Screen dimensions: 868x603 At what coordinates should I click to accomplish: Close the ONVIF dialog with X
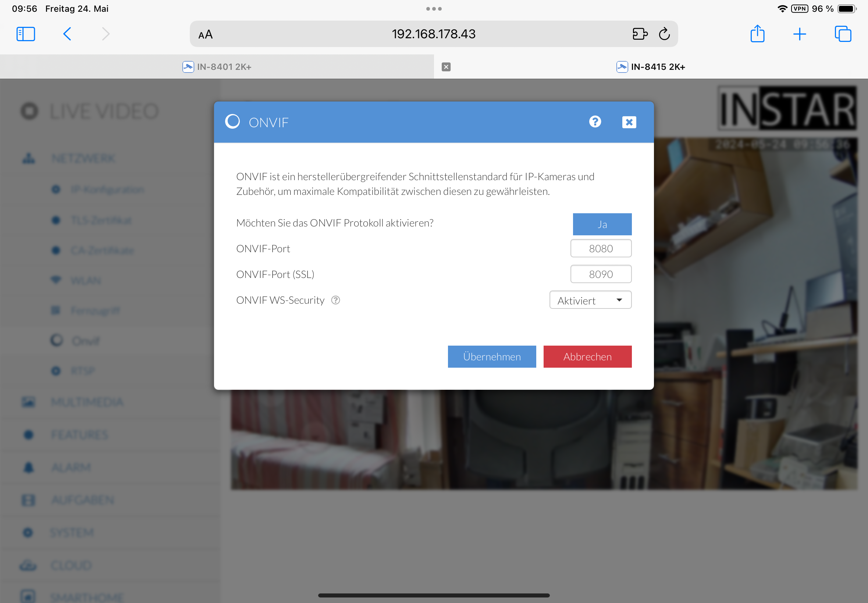(629, 122)
